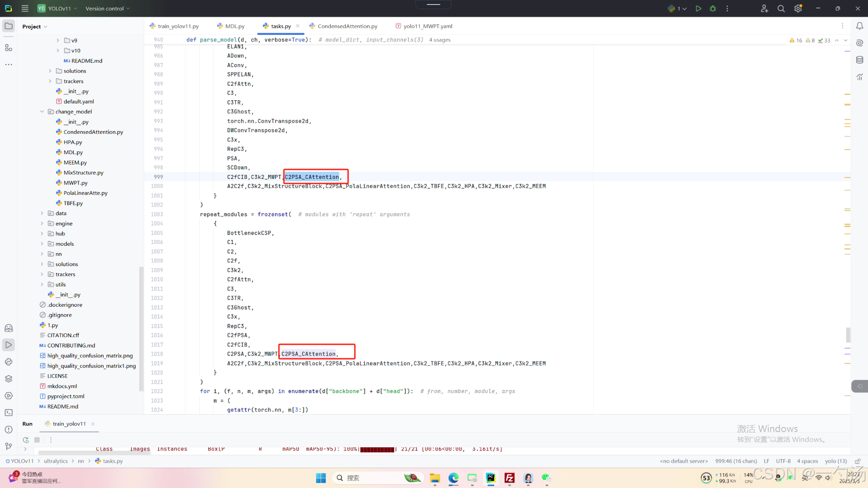Open the Python Packages tool window
Viewport: 868px width, 488px height.
coord(9,379)
